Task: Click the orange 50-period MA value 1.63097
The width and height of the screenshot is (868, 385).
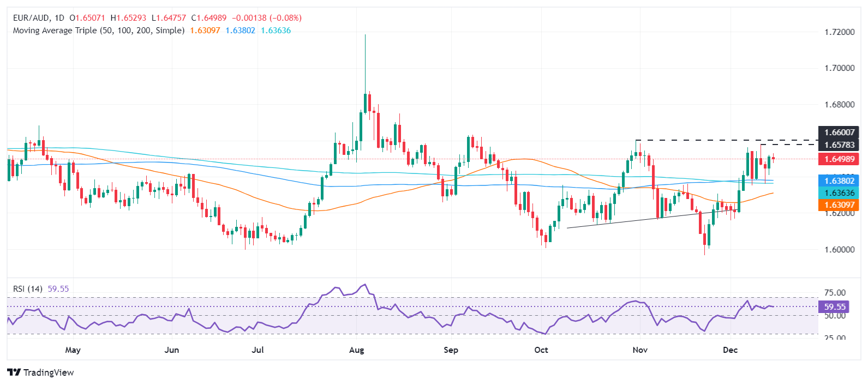Action: point(205,31)
